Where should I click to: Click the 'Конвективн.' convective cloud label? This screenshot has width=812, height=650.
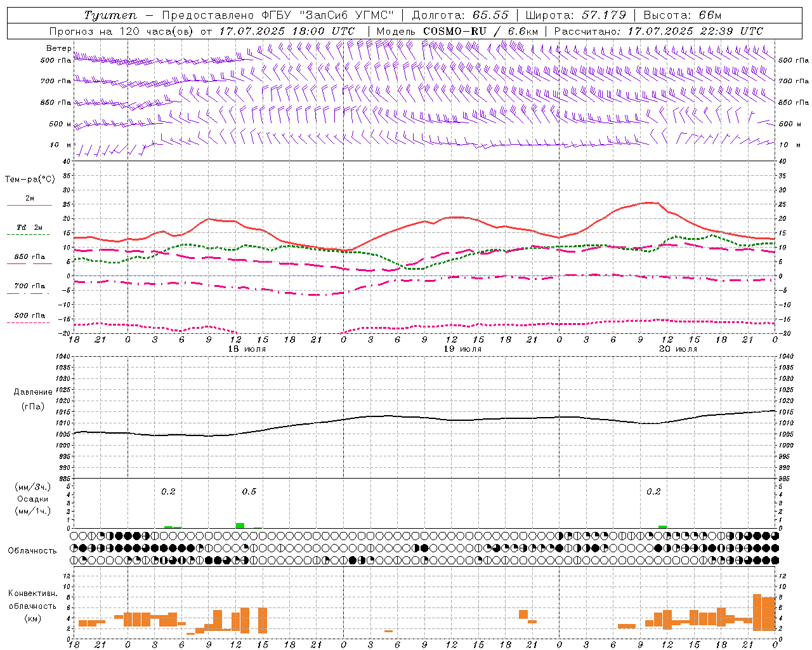coord(33,594)
